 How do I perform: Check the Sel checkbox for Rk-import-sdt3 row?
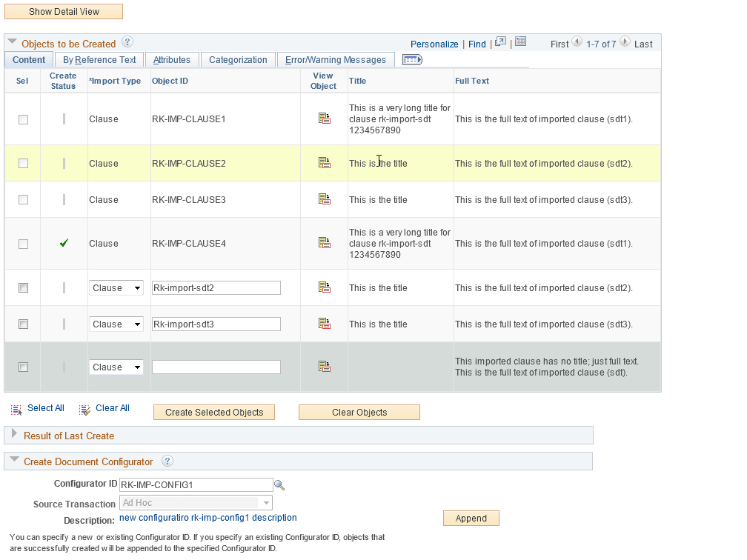(22, 324)
